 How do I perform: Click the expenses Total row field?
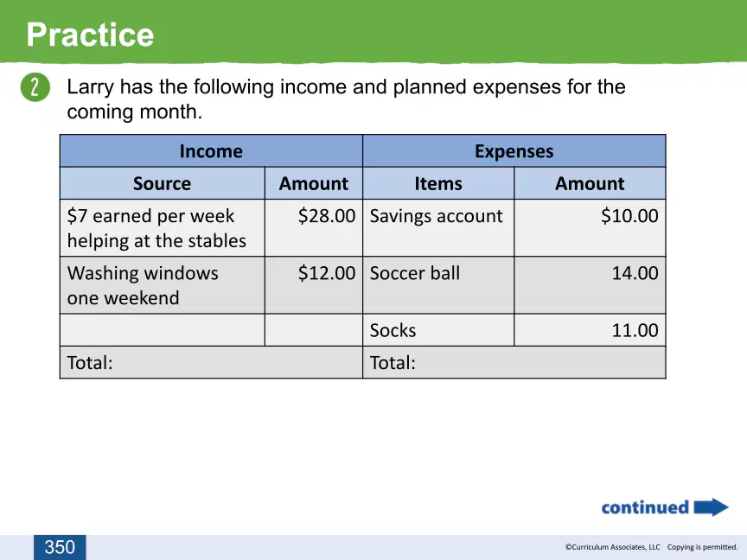tap(514, 362)
